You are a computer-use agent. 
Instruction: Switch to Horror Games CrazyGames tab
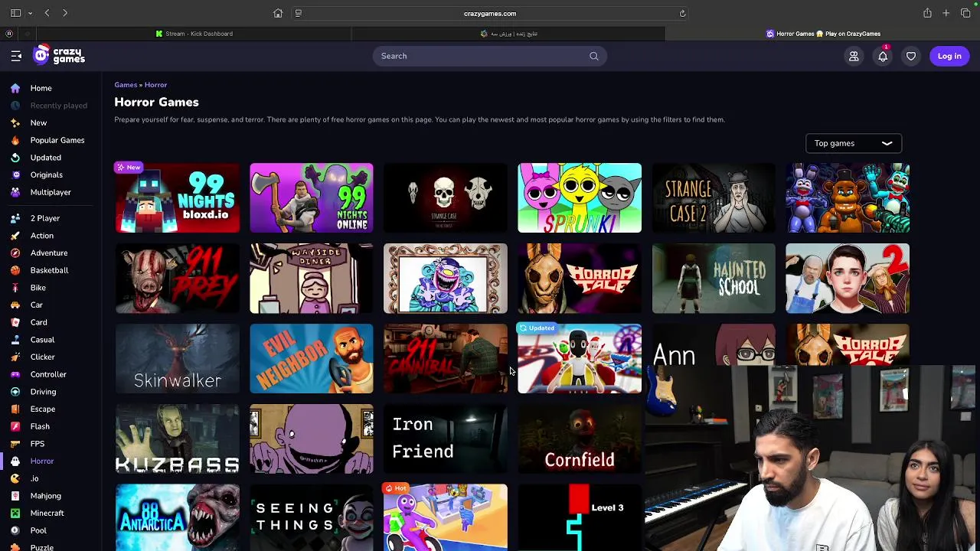823,34
